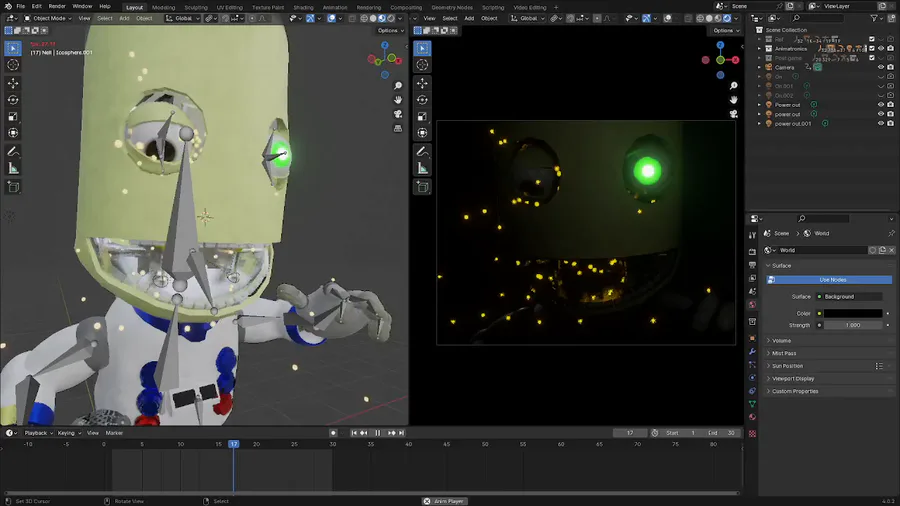This screenshot has width=900, height=506.
Task: Expand the Volume panel
Action: point(782,341)
